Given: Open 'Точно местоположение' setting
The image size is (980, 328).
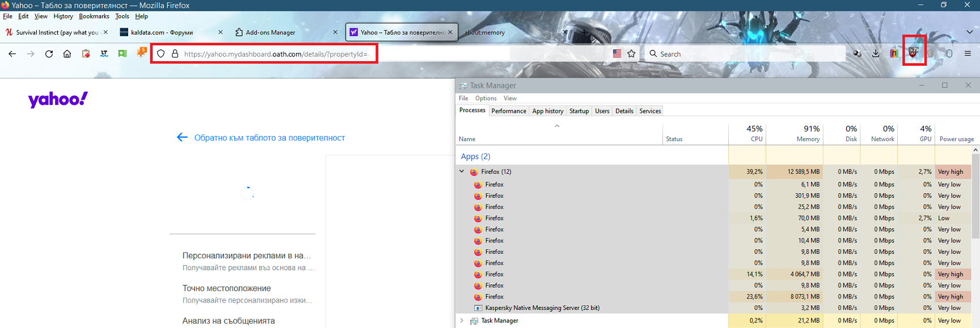Looking at the screenshot, I should (227, 288).
